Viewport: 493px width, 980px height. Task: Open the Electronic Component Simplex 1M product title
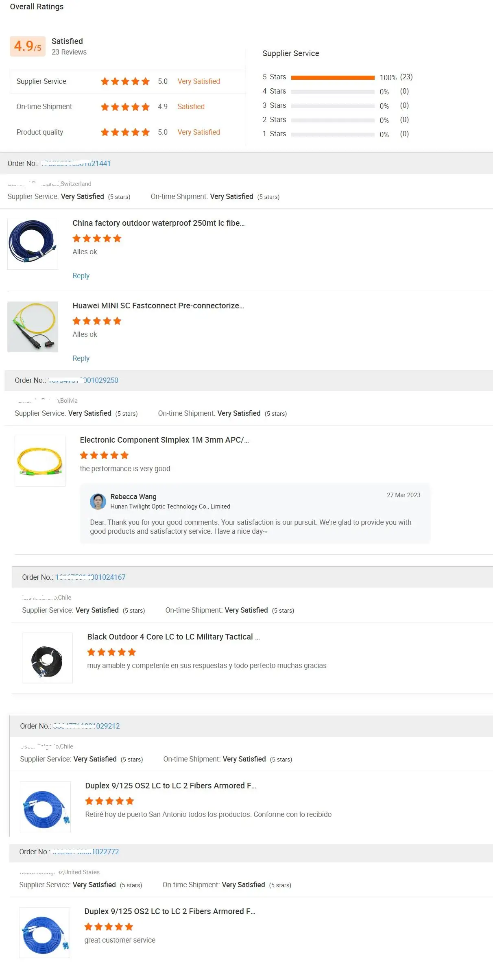[x=164, y=440]
